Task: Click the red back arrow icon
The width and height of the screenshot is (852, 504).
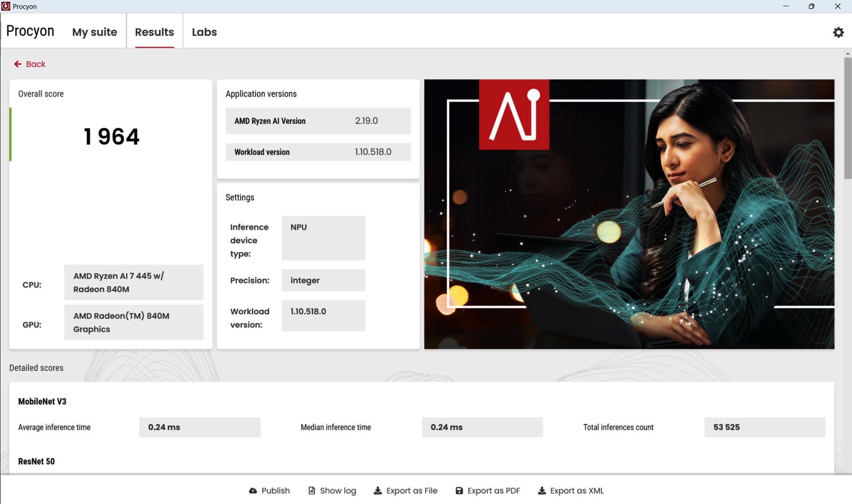Action: pos(18,64)
